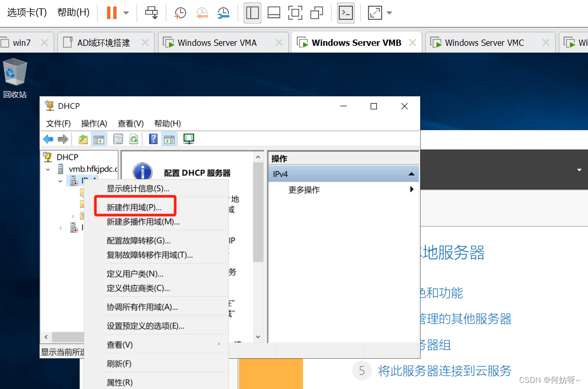588x389 pixels.
Task: Toggle the show/hide action pane icon
Action: pos(169,140)
